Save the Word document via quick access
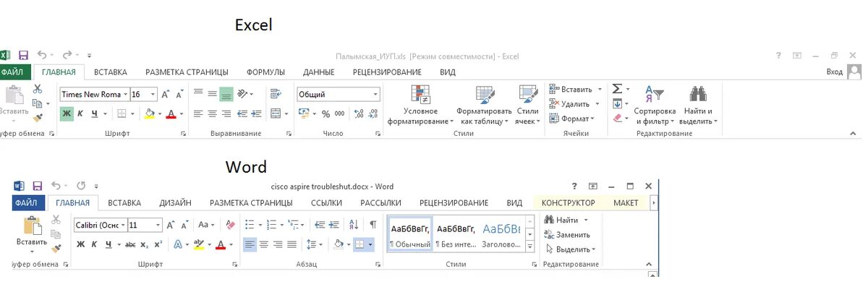868x292 pixels. tap(37, 186)
